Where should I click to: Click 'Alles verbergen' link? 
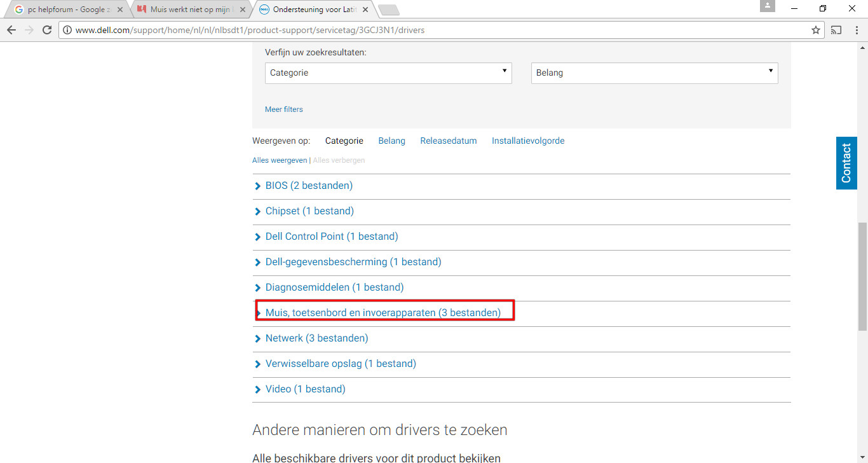coord(339,160)
